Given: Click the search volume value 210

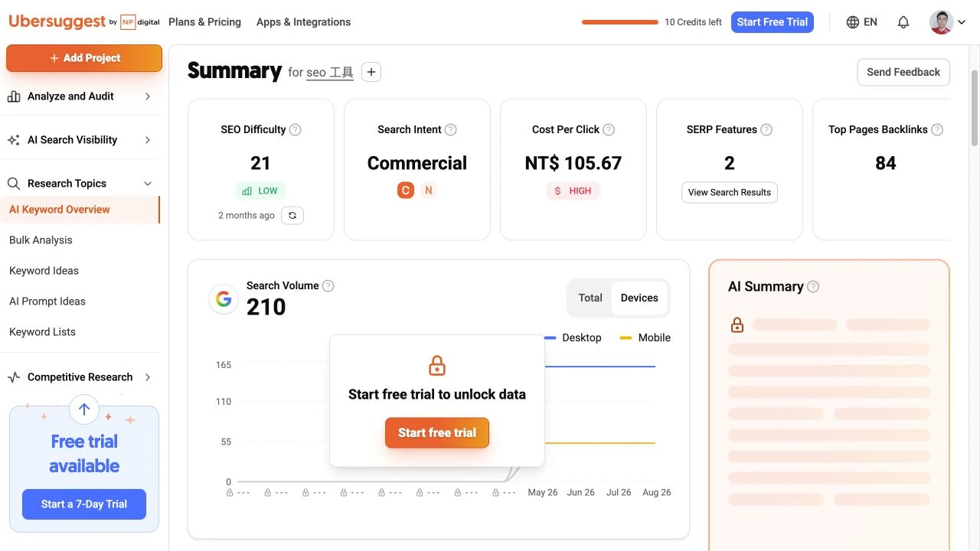Looking at the screenshot, I should pyautogui.click(x=266, y=307).
